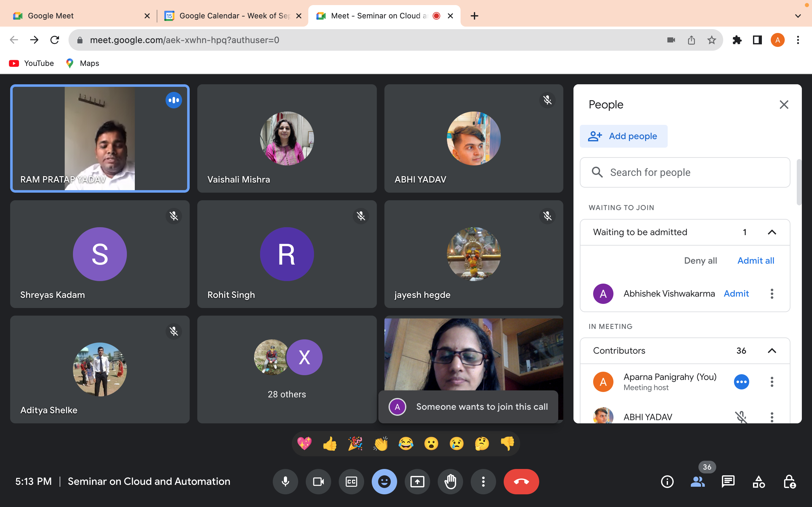Viewport: 812px width, 507px height.
Task: Click the raise hand icon
Action: click(450, 482)
